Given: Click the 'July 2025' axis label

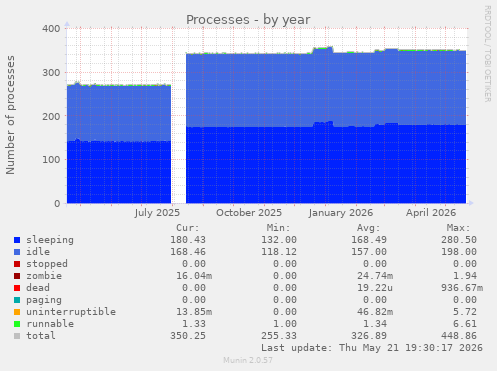Looking at the screenshot, I should click(x=157, y=213).
